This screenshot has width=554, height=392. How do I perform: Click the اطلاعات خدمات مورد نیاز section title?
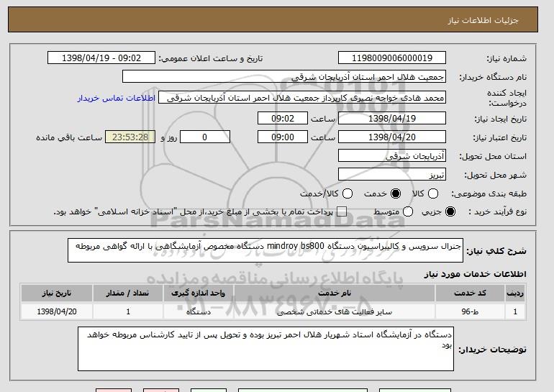pos(475,274)
